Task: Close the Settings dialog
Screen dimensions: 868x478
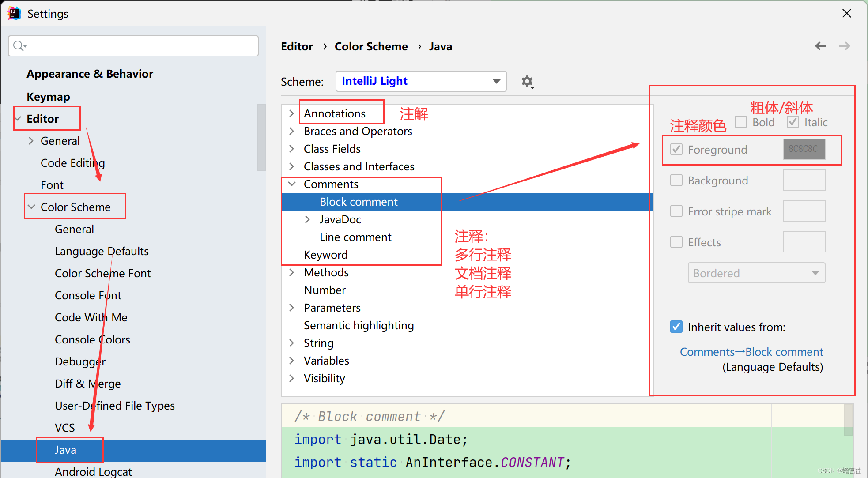Action: click(846, 13)
